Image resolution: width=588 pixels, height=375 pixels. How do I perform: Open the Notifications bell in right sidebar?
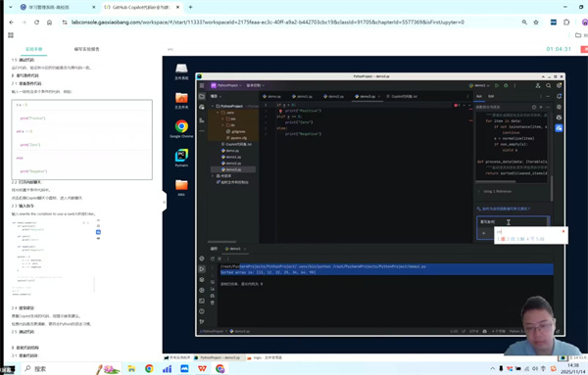click(559, 97)
